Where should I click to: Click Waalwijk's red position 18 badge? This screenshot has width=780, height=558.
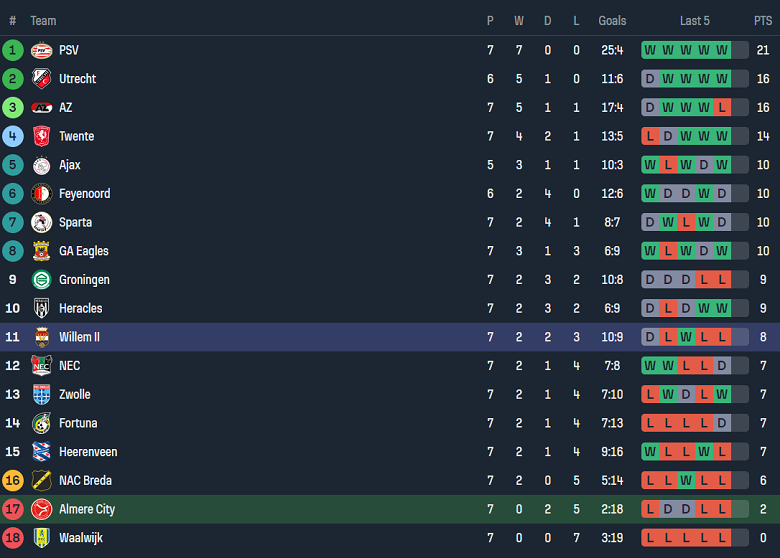(13, 538)
